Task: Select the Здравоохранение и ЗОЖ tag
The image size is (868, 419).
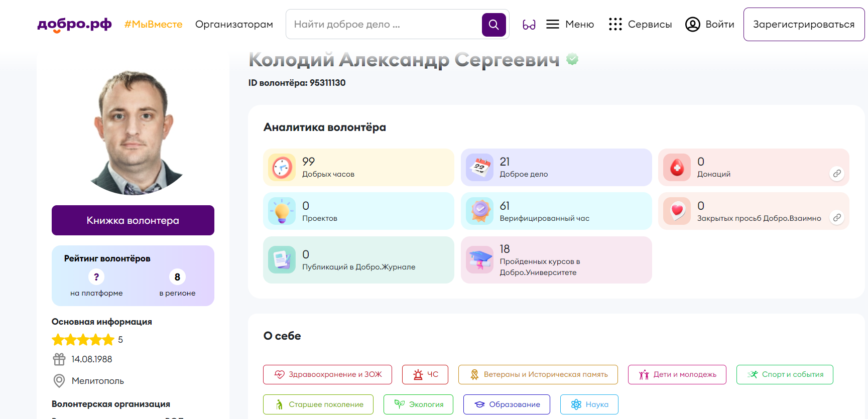Action: pyautogui.click(x=327, y=374)
